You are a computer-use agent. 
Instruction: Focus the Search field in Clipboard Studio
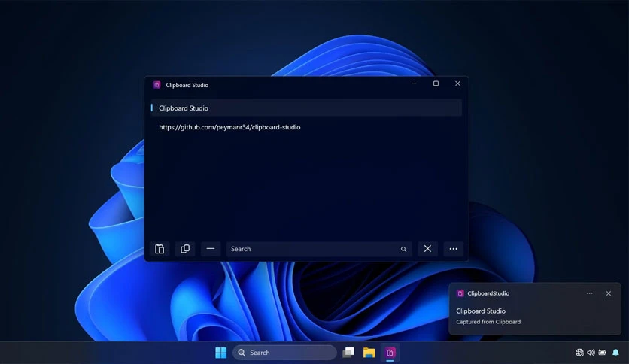(319, 249)
